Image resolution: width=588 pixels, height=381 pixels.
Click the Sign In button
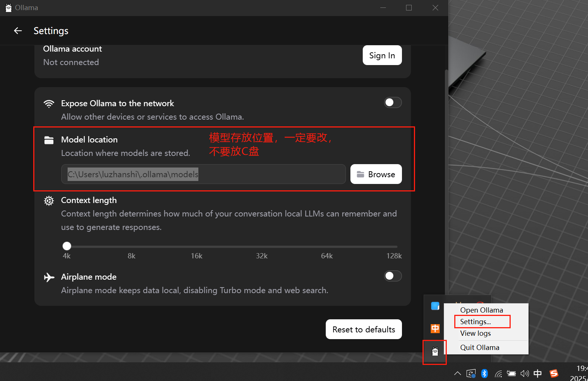coord(382,55)
